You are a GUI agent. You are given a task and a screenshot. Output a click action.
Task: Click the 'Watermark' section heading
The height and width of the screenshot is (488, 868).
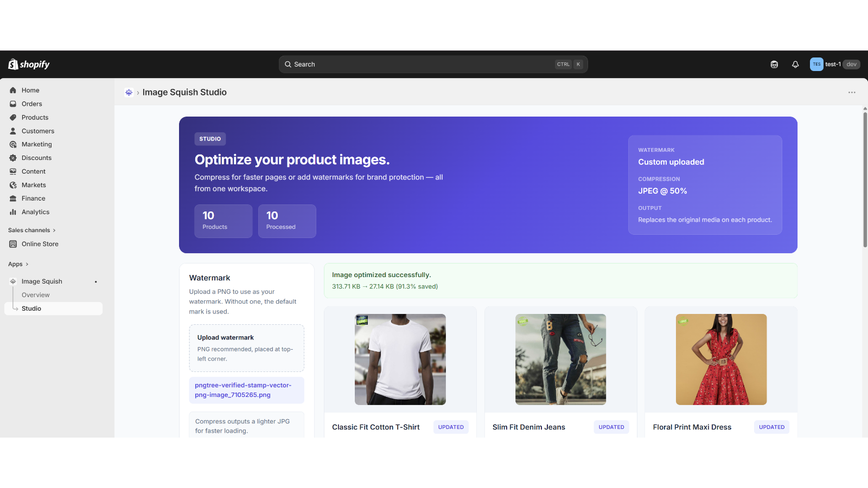pyautogui.click(x=209, y=278)
